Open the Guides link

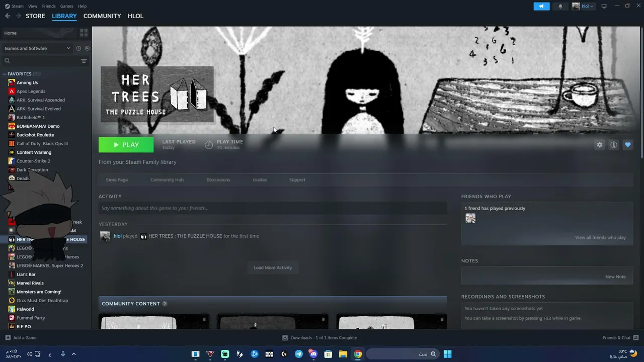click(x=260, y=179)
